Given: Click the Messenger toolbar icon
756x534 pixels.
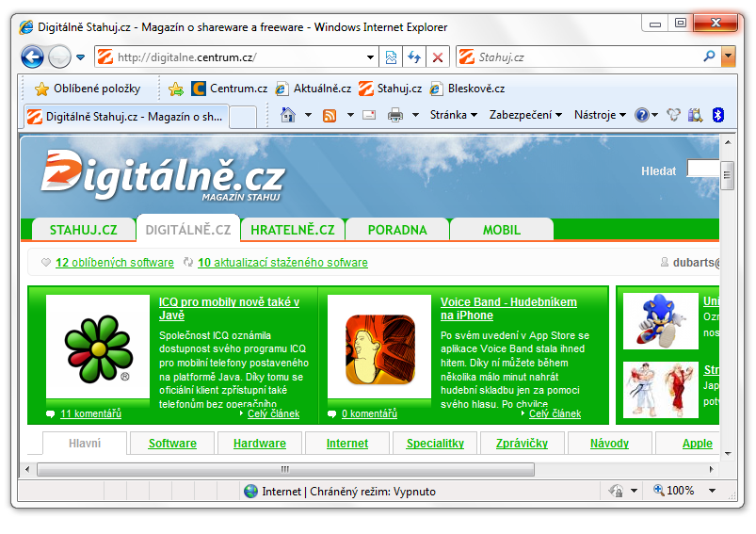Looking at the screenshot, I should pyautogui.click(x=673, y=115).
